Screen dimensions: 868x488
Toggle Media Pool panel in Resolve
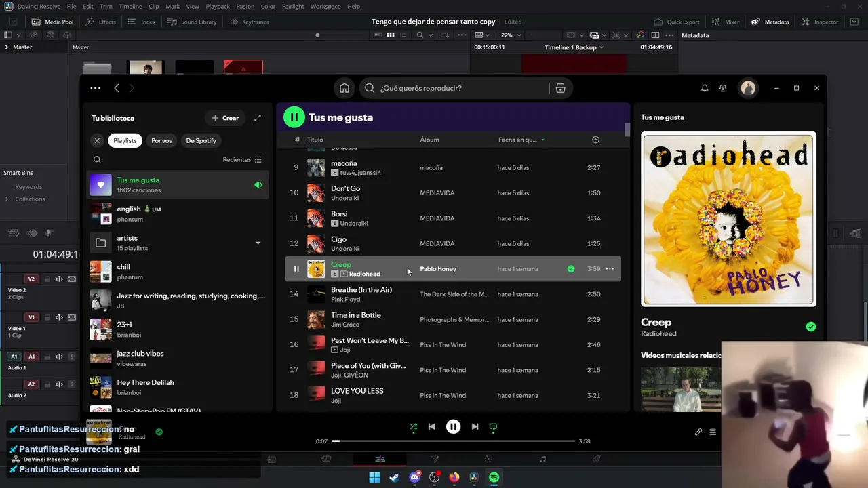[53, 22]
